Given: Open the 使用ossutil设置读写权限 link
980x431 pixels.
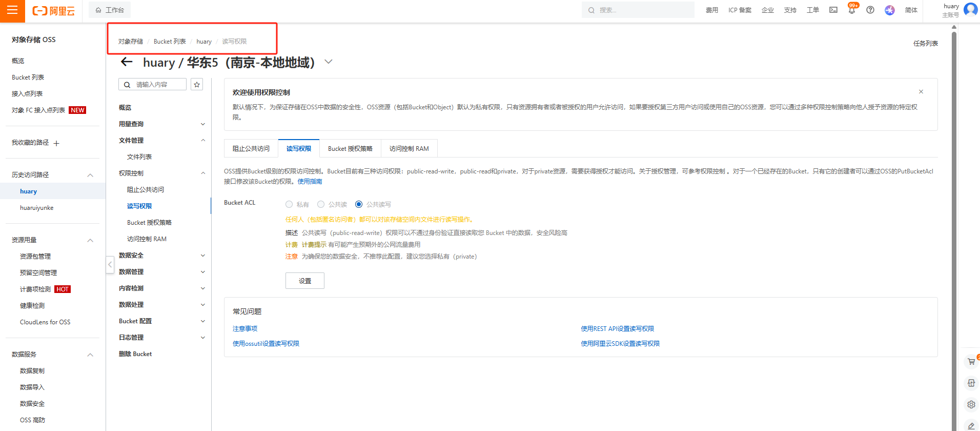Looking at the screenshot, I should [x=266, y=344].
